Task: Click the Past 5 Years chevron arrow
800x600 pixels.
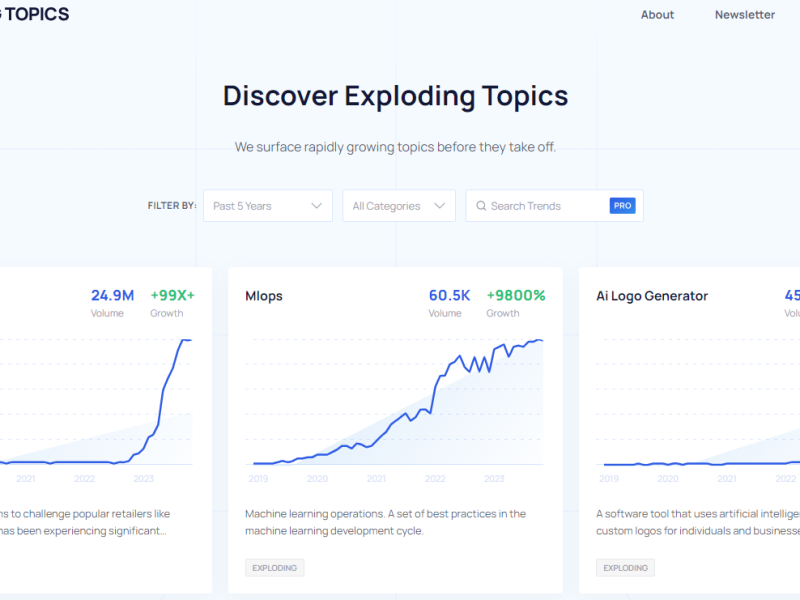Action: coord(317,206)
